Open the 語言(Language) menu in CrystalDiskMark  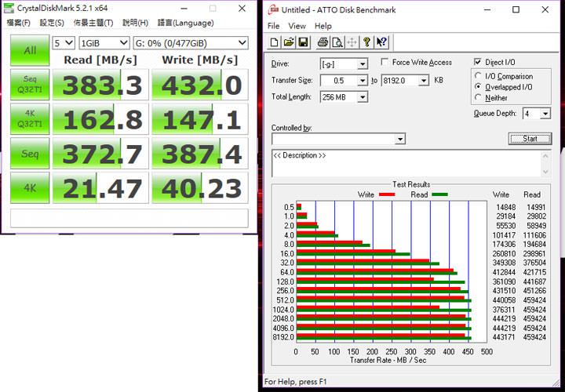185,23
